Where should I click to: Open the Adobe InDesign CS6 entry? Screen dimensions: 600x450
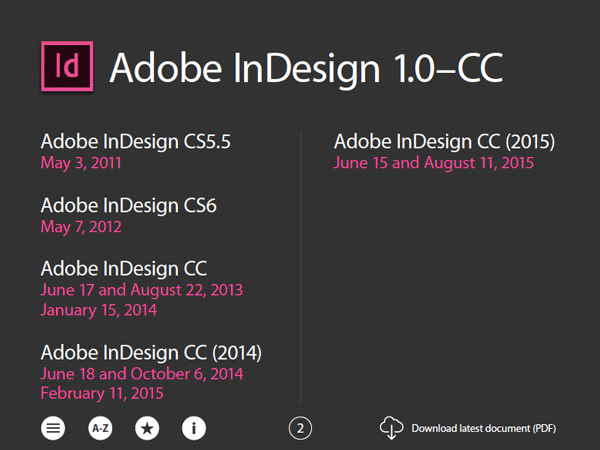(x=129, y=205)
